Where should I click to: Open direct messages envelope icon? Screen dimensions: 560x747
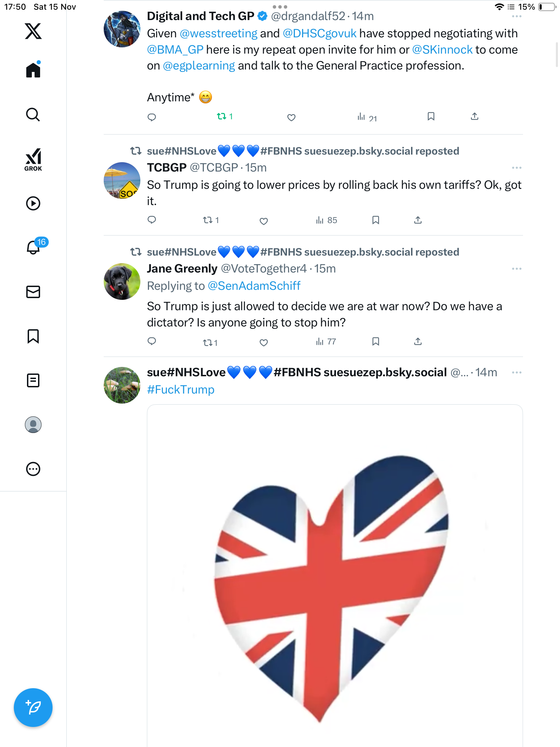(x=33, y=292)
